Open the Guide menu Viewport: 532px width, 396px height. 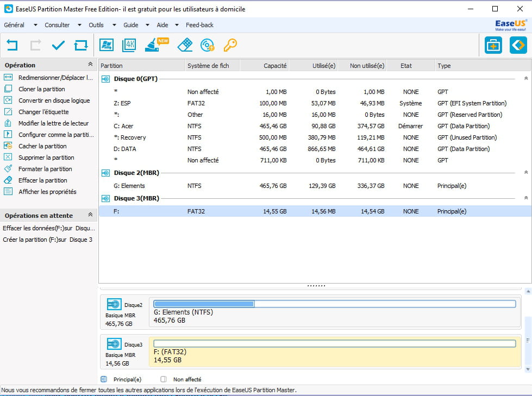(130, 25)
